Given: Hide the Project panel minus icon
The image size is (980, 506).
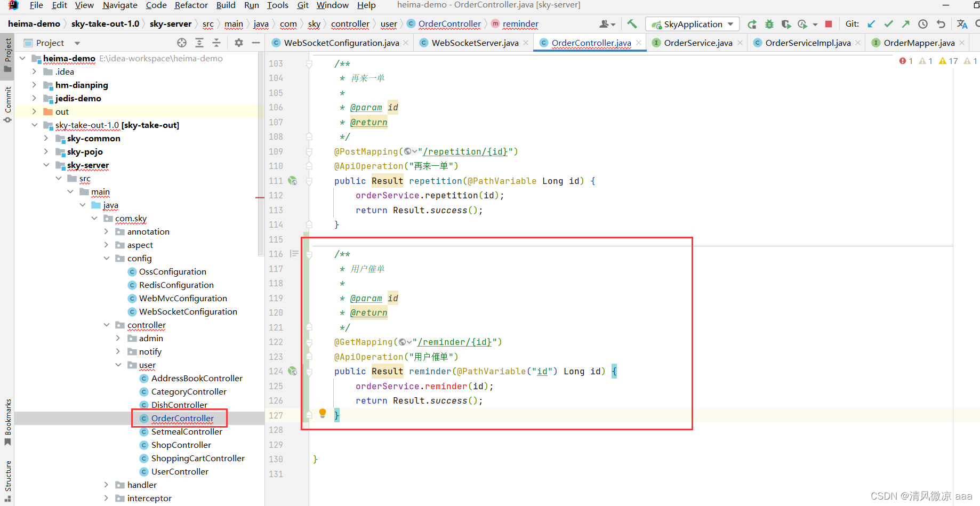Looking at the screenshot, I should 256,43.
